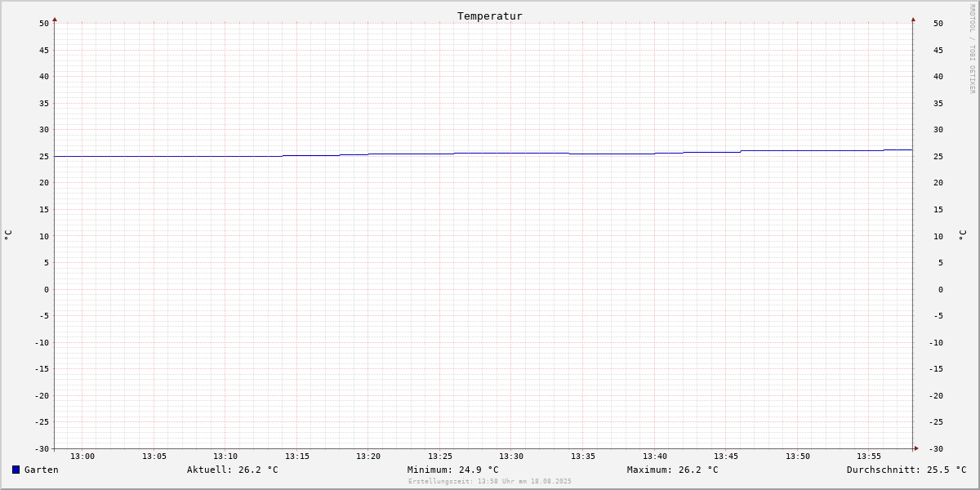The width and height of the screenshot is (980, 490).
Task: Click the 'Temperatur' chart title
Action: 490,16
